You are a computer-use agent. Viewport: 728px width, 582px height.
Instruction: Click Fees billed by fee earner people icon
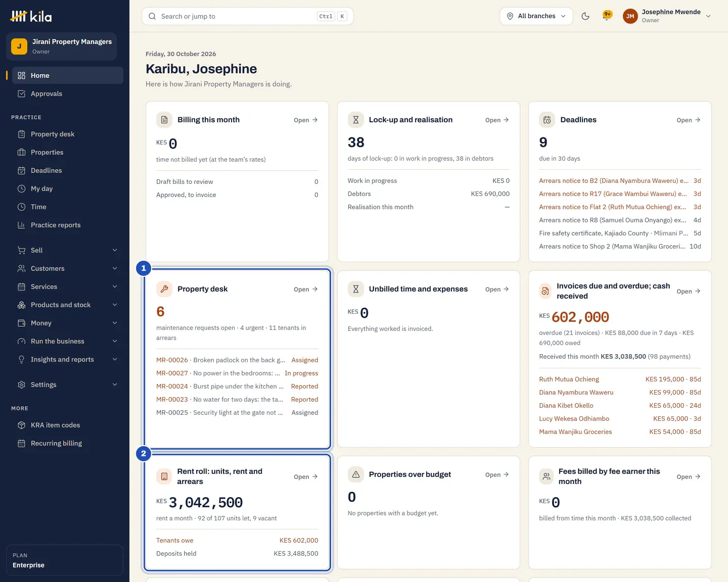click(547, 476)
